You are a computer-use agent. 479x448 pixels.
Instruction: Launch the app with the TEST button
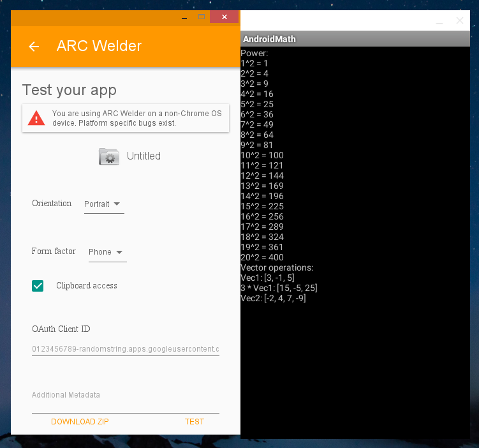tap(195, 422)
